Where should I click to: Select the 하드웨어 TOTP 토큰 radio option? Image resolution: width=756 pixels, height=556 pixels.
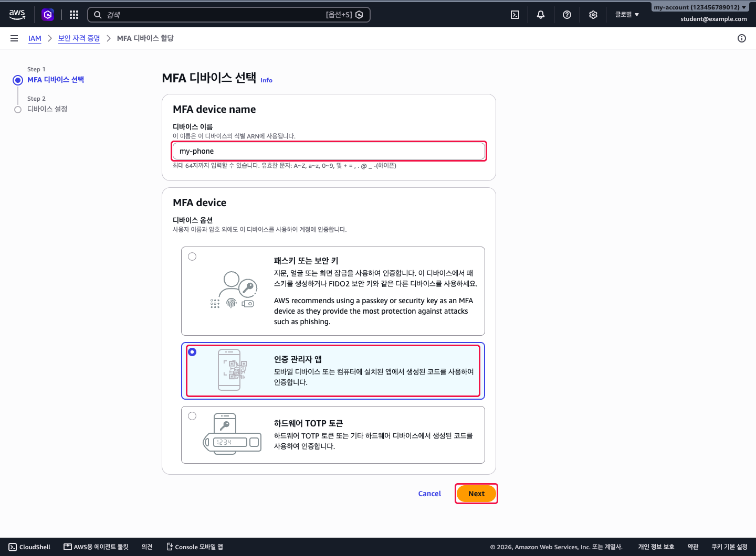[192, 416]
